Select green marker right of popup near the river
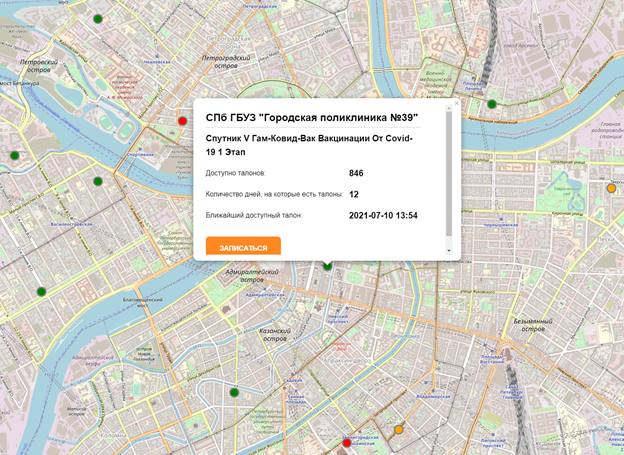The width and height of the screenshot is (624, 455). [x=492, y=104]
